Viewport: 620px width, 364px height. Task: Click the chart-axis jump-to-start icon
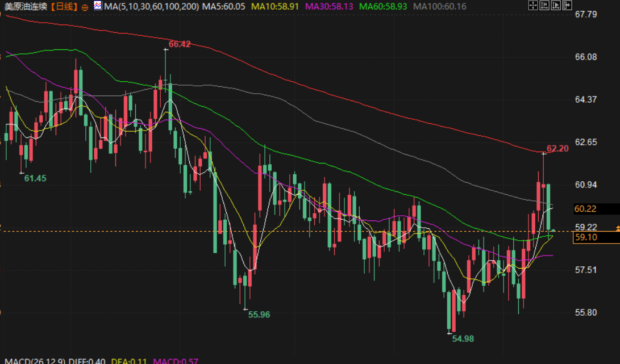(x=544, y=5)
